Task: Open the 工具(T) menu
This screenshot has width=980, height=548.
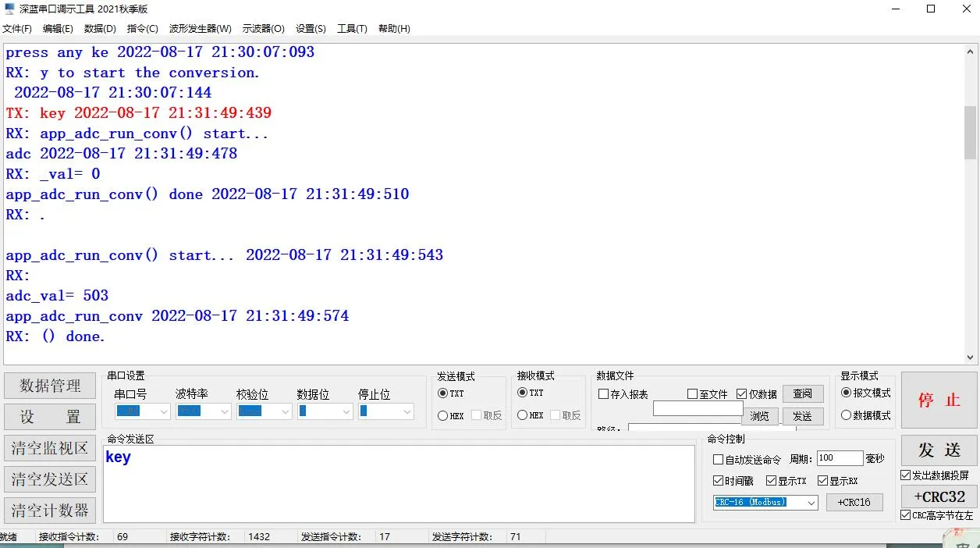Action: tap(352, 29)
